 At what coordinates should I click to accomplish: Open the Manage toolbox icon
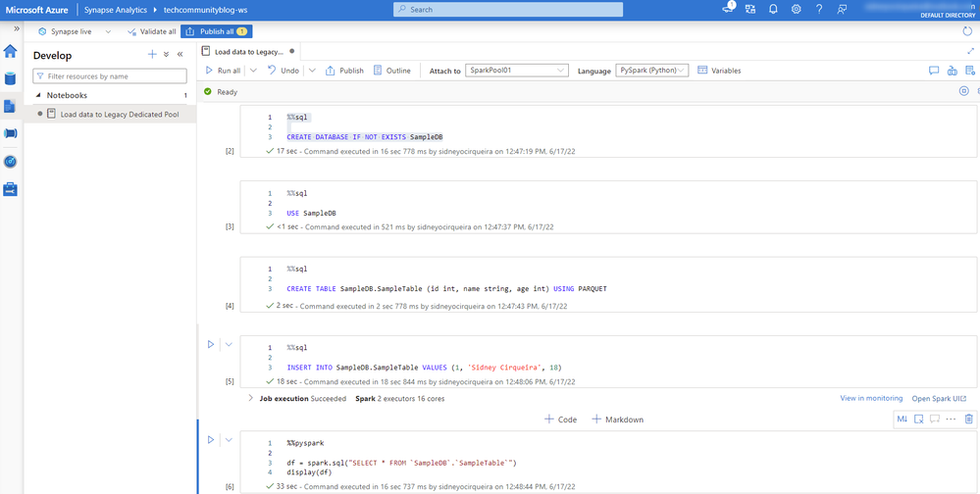11,189
